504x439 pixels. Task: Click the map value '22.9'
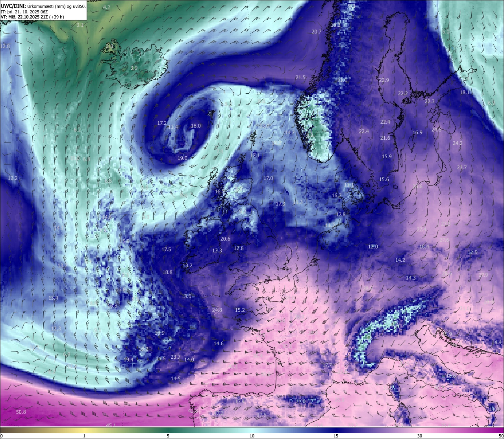(384, 80)
